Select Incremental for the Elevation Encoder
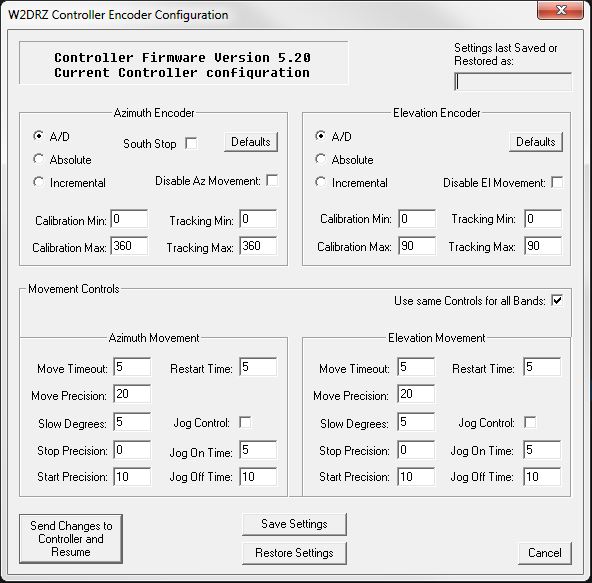The height and width of the screenshot is (583, 592). (320, 182)
